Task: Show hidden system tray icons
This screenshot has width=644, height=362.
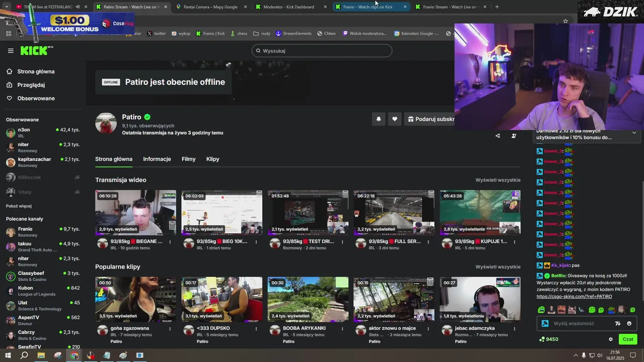Action: (x=576, y=355)
